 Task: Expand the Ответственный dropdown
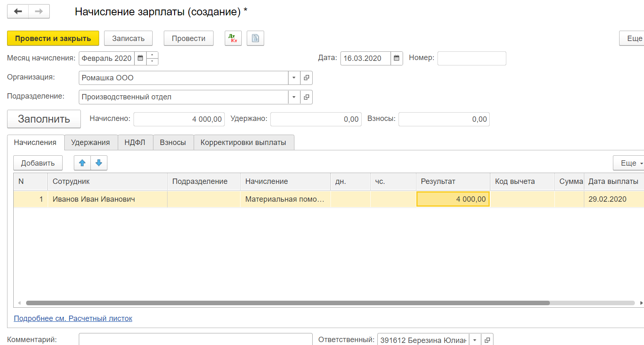pos(475,340)
